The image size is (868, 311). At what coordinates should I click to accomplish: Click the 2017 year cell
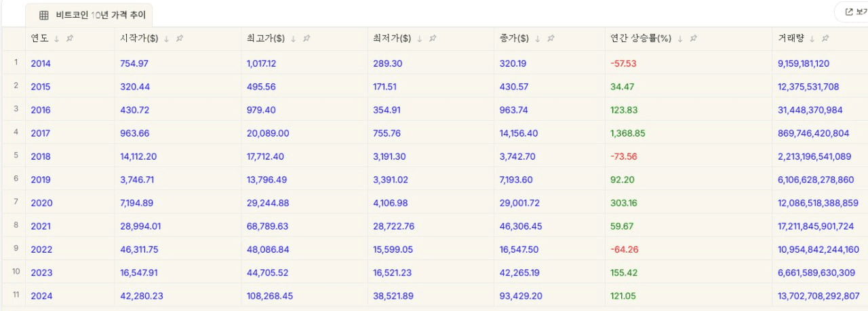41,133
